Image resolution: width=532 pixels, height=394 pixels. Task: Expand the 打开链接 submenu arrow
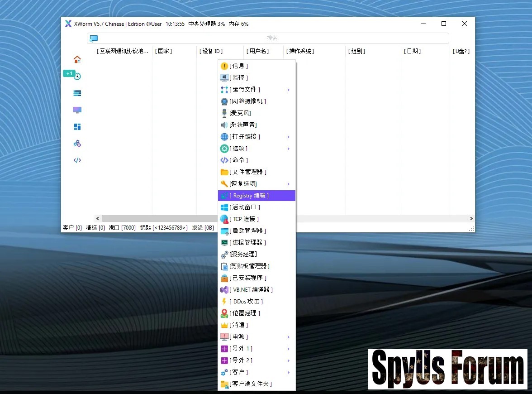point(288,137)
